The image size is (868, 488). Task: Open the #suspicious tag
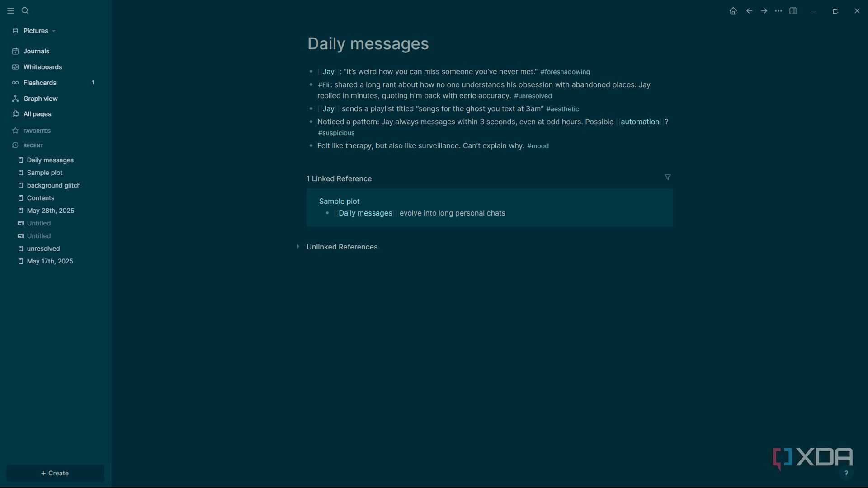pyautogui.click(x=336, y=133)
